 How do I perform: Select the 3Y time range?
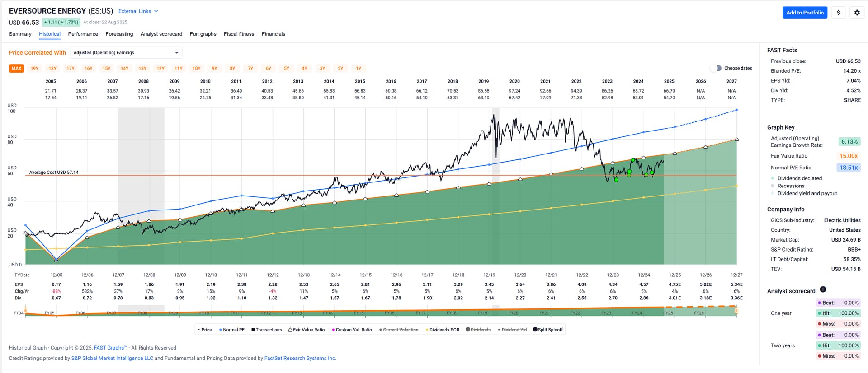[x=322, y=69]
